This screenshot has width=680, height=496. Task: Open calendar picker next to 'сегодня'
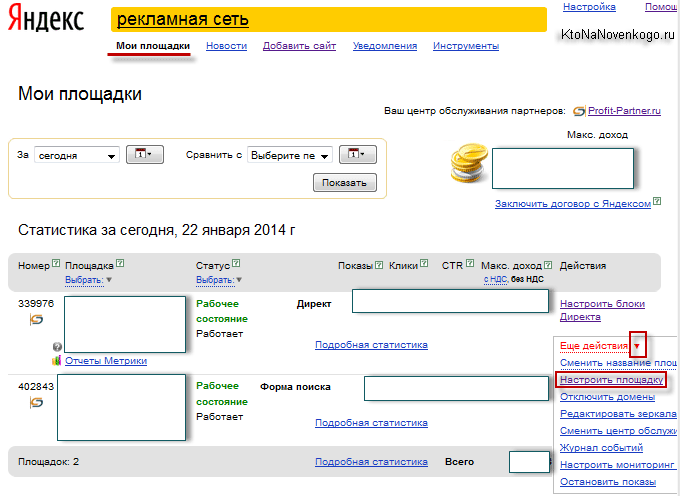[x=145, y=154]
